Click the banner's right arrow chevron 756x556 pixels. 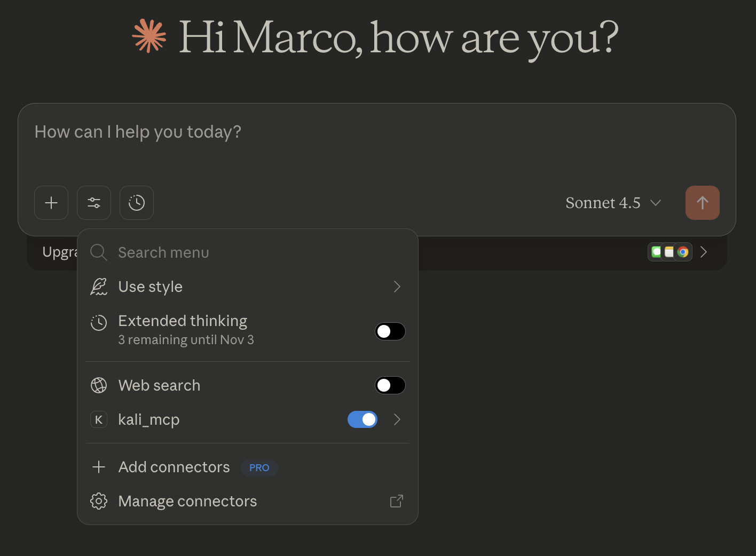pos(704,252)
